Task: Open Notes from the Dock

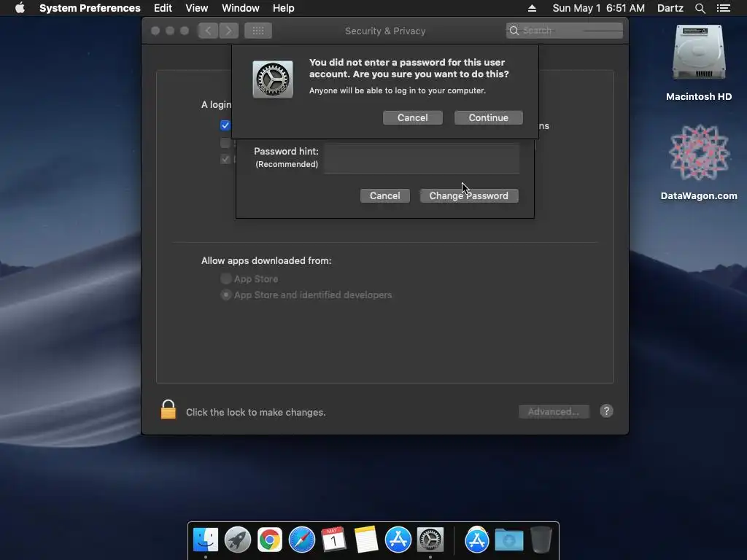Action: 366,540
